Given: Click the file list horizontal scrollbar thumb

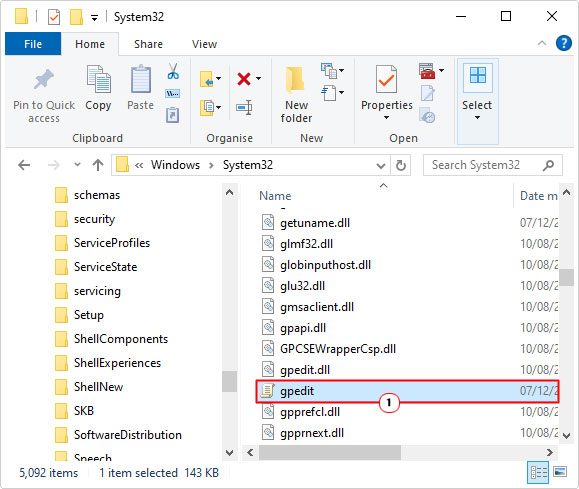Looking at the screenshot, I should (x=330, y=452).
